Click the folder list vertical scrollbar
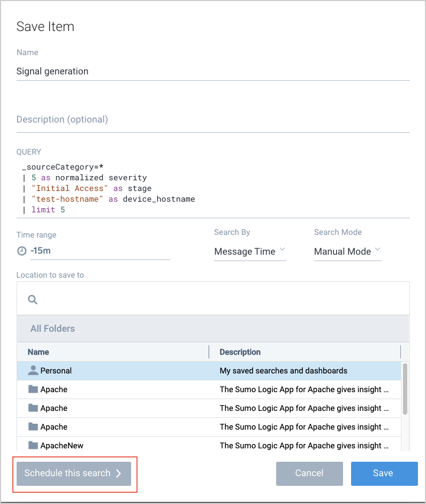 [x=405, y=388]
